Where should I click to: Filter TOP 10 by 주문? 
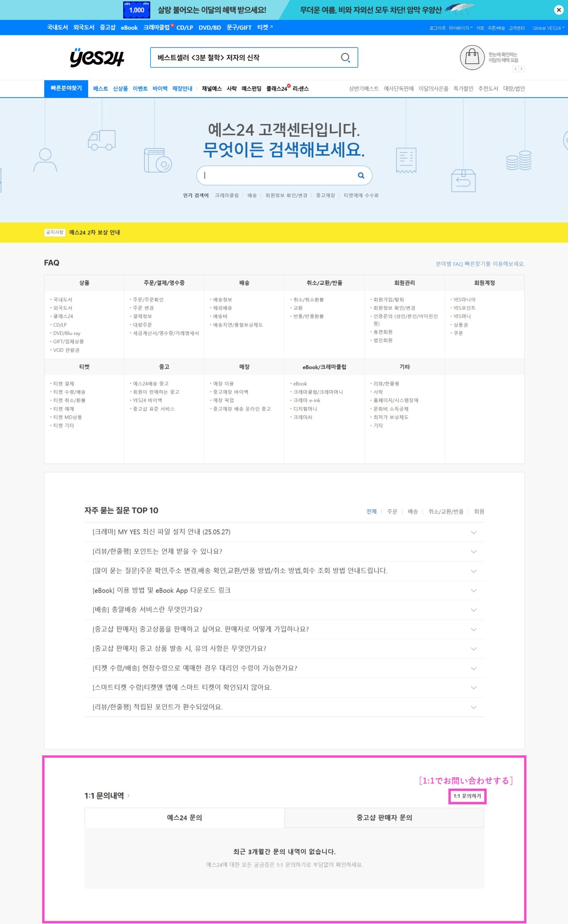click(x=392, y=511)
